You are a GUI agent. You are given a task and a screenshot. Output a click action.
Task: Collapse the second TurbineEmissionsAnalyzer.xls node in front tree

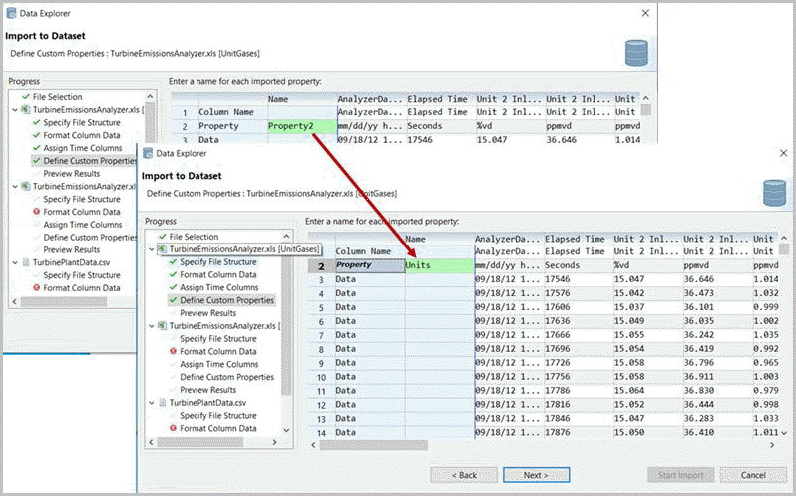pyautogui.click(x=151, y=326)
